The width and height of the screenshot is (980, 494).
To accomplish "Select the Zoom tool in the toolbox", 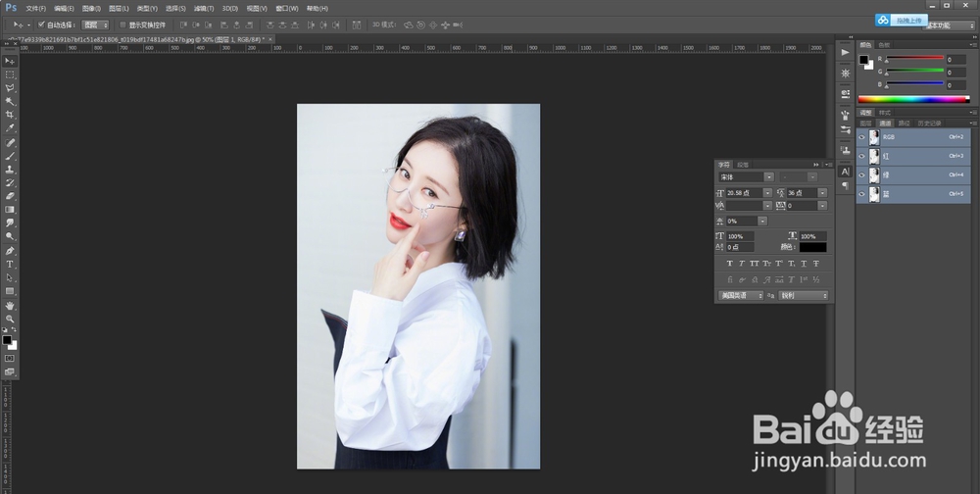I will tap(10, 319).
